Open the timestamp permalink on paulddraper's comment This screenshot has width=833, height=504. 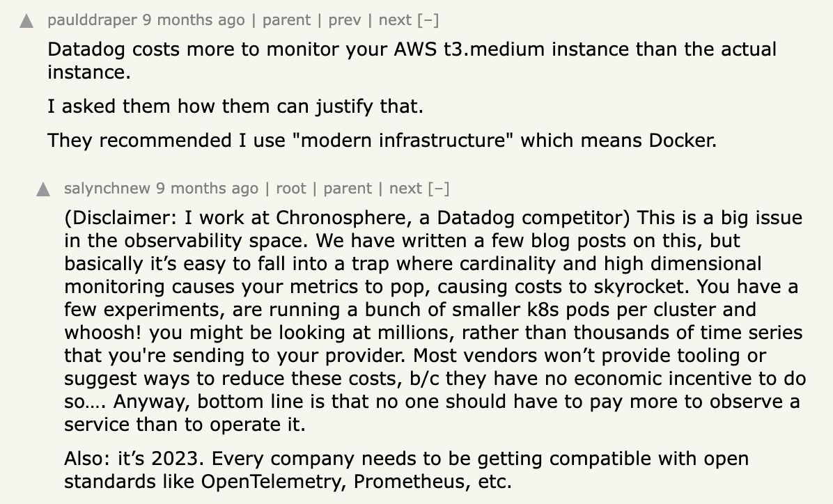194,20
